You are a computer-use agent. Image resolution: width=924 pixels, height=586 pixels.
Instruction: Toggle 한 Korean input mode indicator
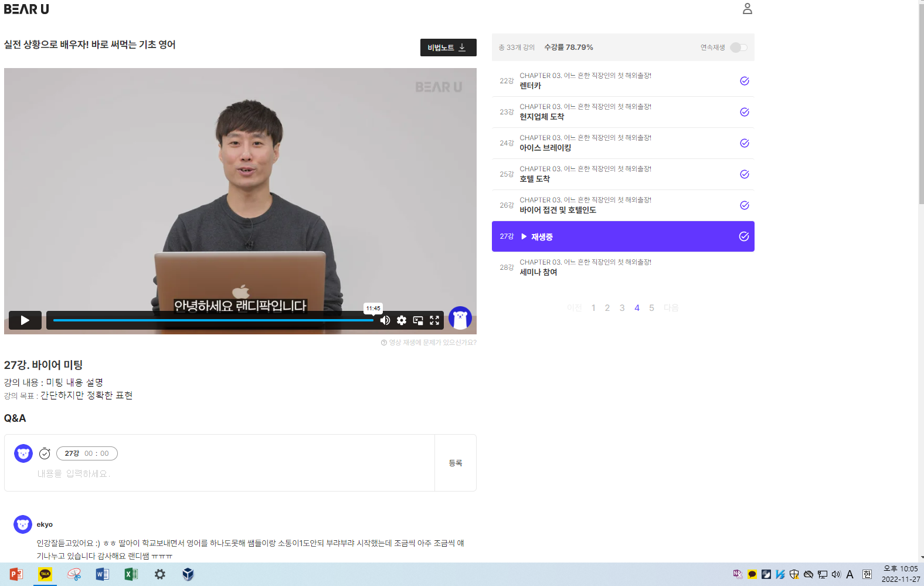[x=867, y=574]
